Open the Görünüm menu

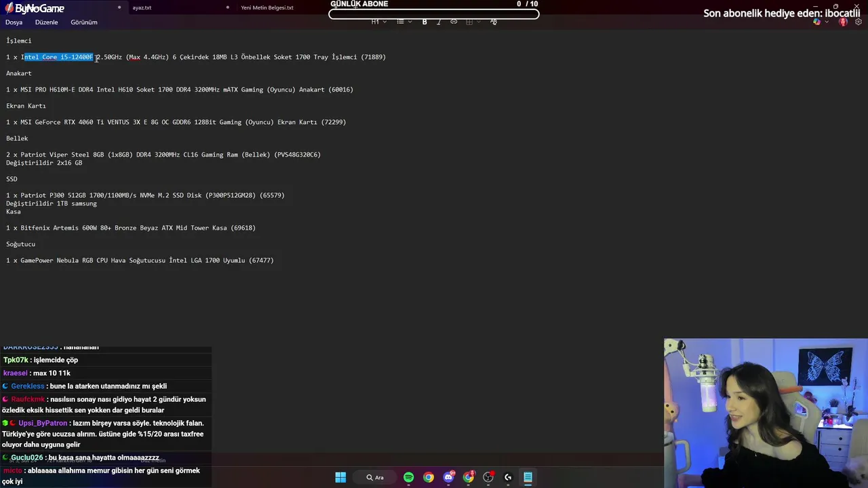pos(84,22)
